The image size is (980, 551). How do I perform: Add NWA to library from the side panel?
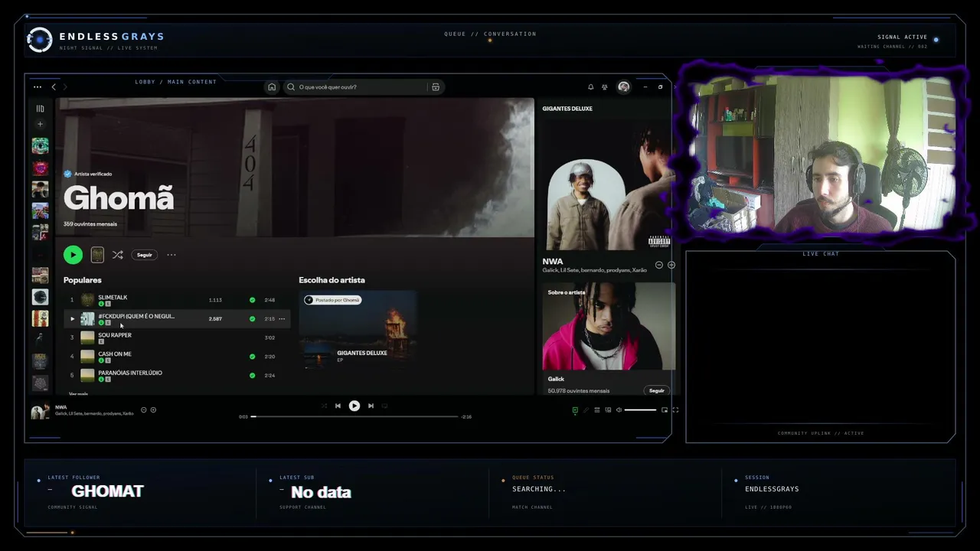671,265
